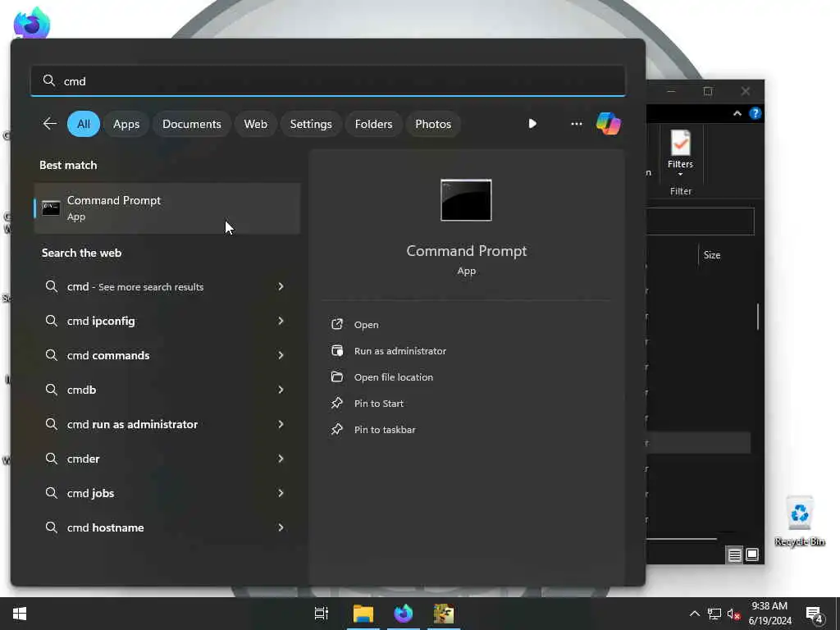Select Pin to Start
This screenshot has height=630, width=840.
click(379, 404)
